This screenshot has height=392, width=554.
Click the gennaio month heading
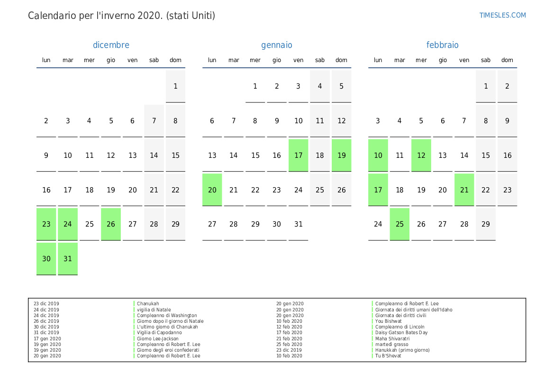click(x=276, y=45)
